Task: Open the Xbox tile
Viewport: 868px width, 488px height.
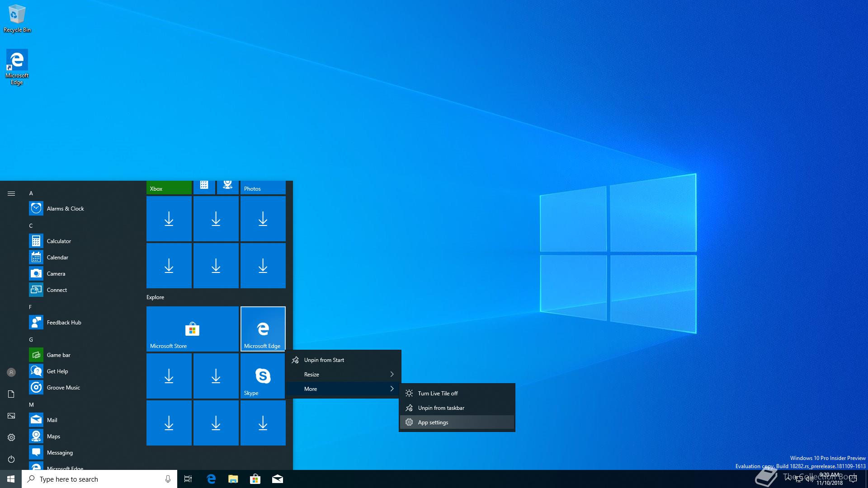Action: [169, 188]
